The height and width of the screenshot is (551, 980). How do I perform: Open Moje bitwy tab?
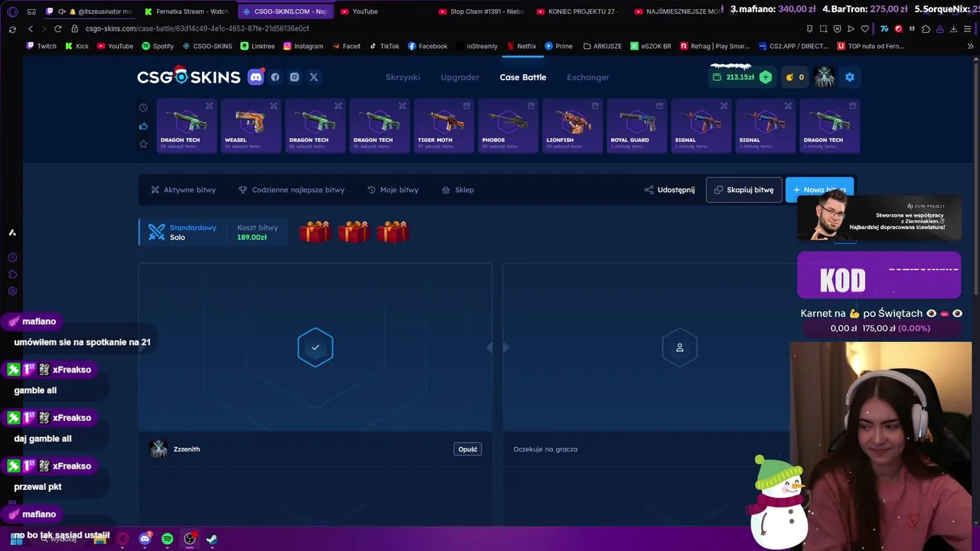click(x=393, y=190)
